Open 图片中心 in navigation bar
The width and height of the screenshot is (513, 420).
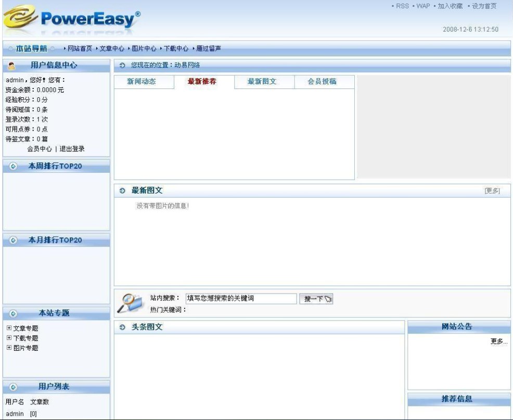click(144, 48)
